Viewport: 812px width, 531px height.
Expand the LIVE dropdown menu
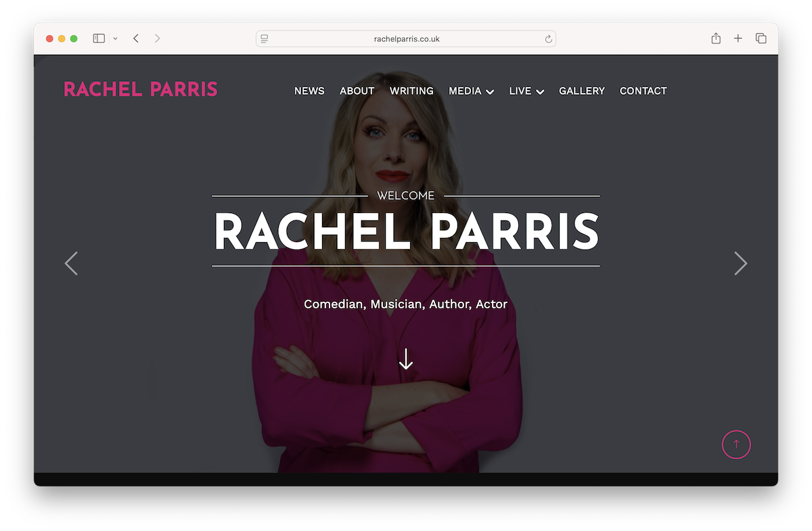pos(526,91)
